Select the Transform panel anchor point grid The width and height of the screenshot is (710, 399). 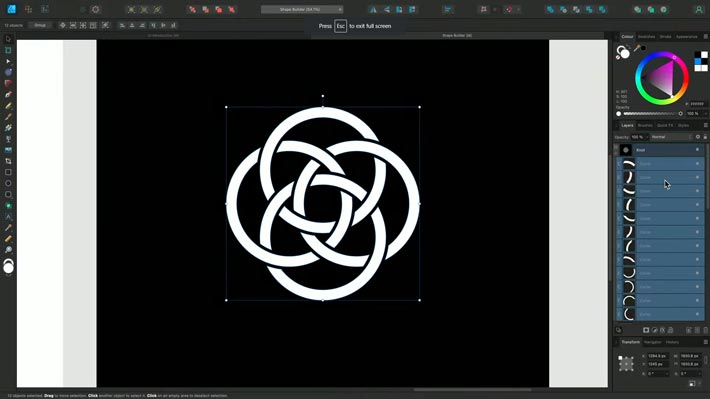click(626, 363)
